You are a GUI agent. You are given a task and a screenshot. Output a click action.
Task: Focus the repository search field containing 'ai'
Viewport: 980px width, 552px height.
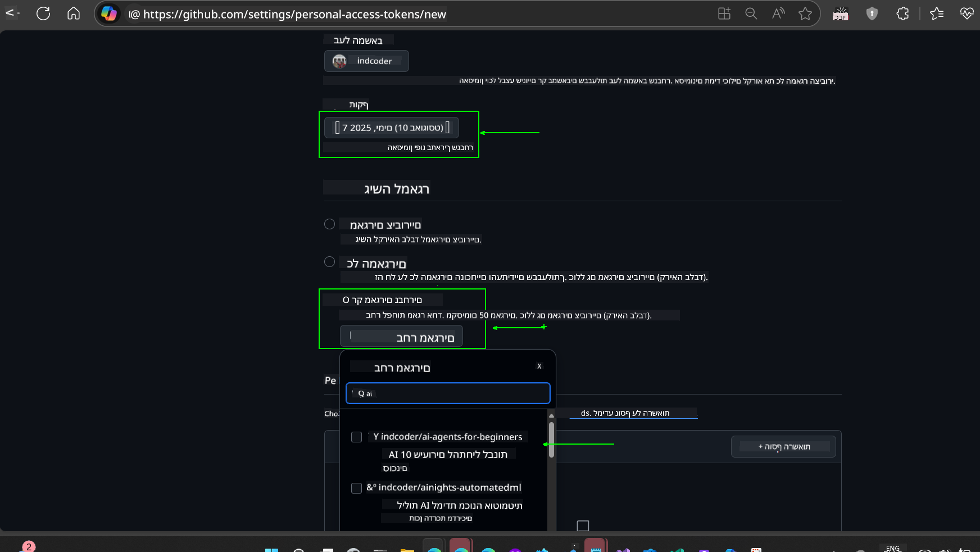pos(448,393)
